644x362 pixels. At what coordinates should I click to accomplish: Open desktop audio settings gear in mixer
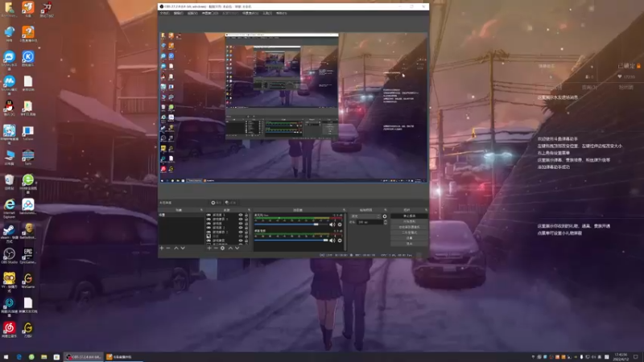(340, 240)
